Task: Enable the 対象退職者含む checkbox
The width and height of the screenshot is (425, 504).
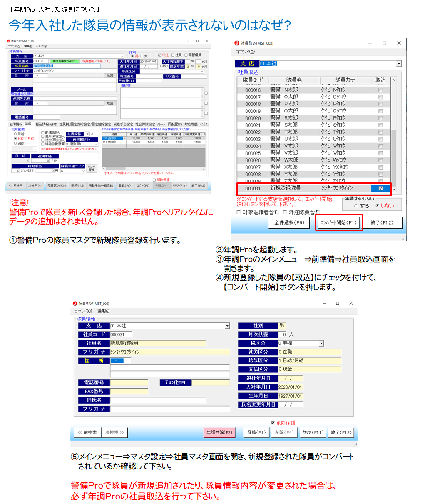Action: 239,212
